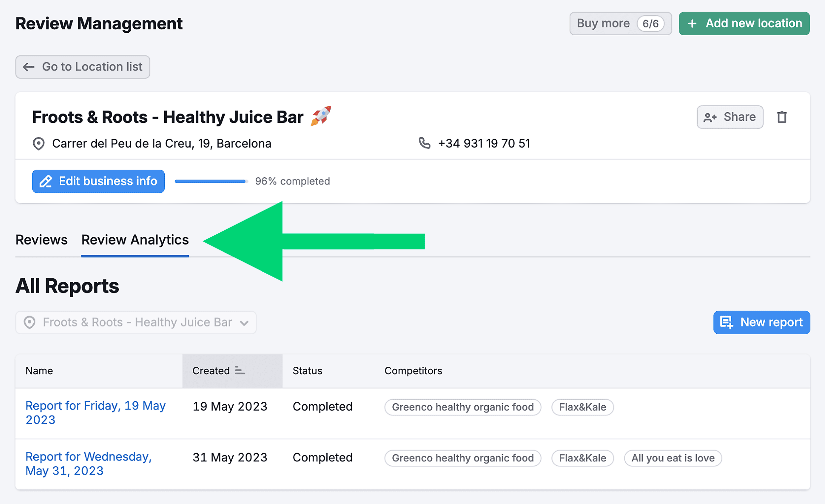Click Buy more locations button

point(603,24)
